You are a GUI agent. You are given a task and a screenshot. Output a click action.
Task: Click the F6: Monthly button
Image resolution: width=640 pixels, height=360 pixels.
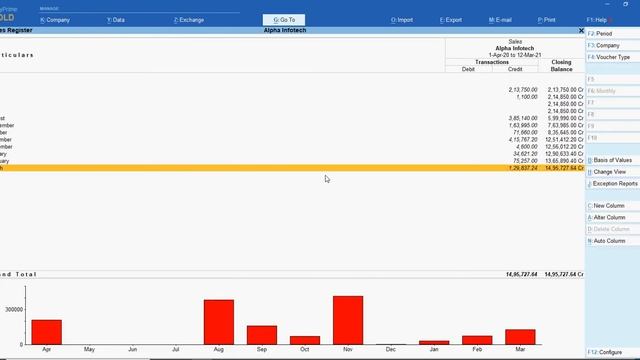coord(613,91)
